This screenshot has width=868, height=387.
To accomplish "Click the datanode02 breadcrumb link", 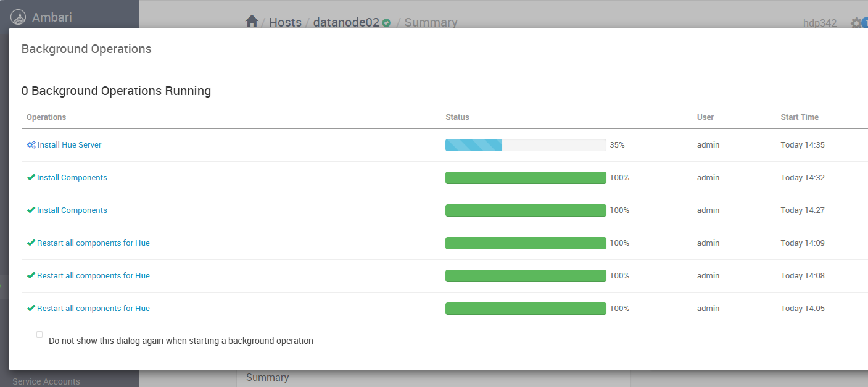I will [346, 22].
